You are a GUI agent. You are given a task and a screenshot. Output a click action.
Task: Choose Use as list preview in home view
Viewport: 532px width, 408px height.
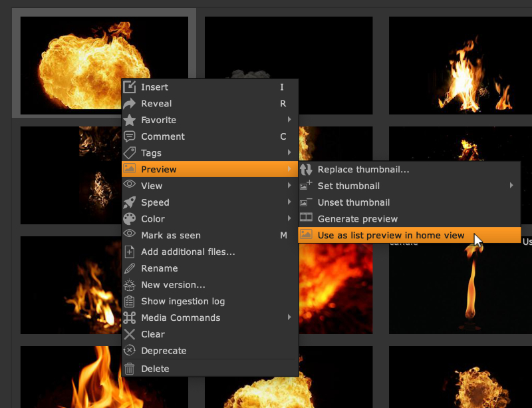click(391, 235)
